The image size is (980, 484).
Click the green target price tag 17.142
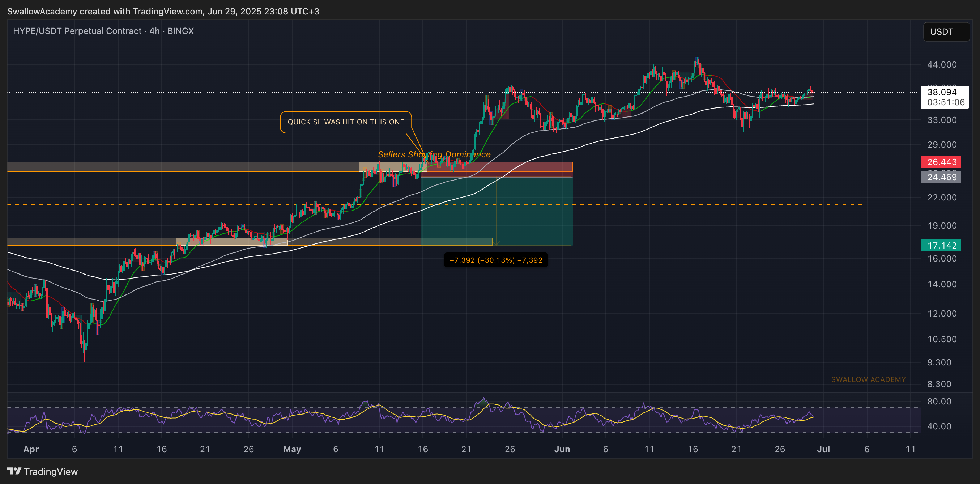click(x=941, y=245)
